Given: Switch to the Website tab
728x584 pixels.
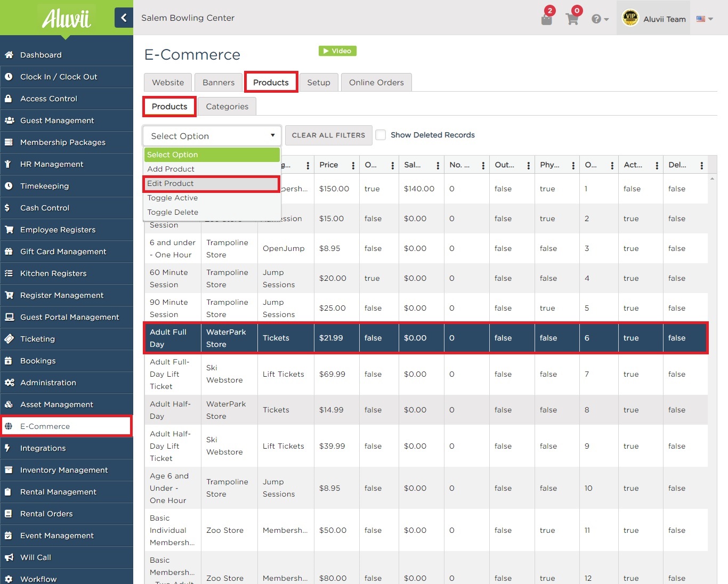Looking at the screenshot, I should tap(168, 83).
